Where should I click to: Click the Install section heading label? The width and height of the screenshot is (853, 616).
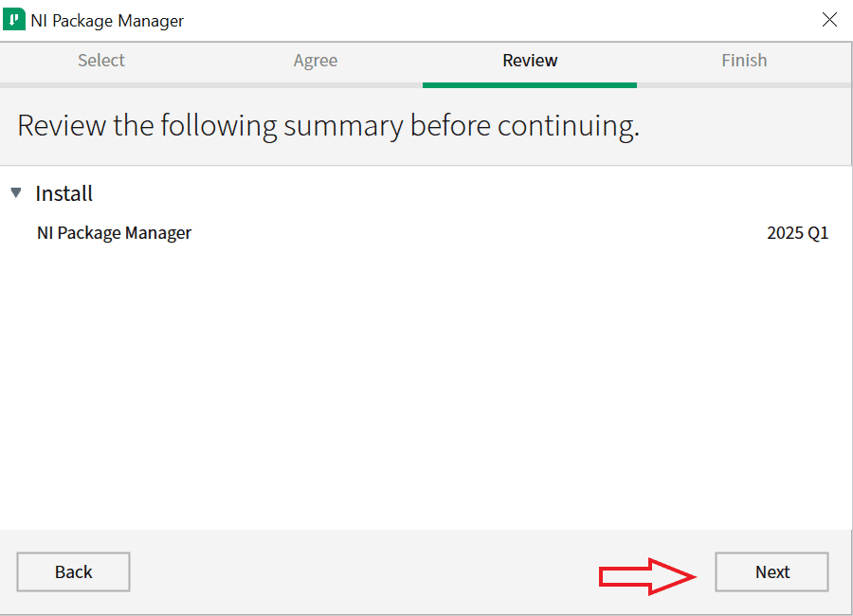pos(64,194)
